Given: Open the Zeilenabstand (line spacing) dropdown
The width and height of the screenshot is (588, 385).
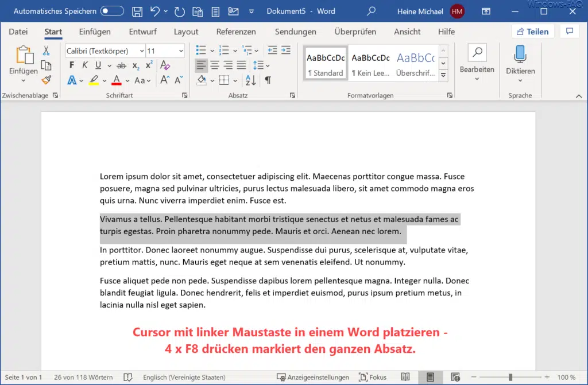Looking at the screenshot, I should 258,65.
